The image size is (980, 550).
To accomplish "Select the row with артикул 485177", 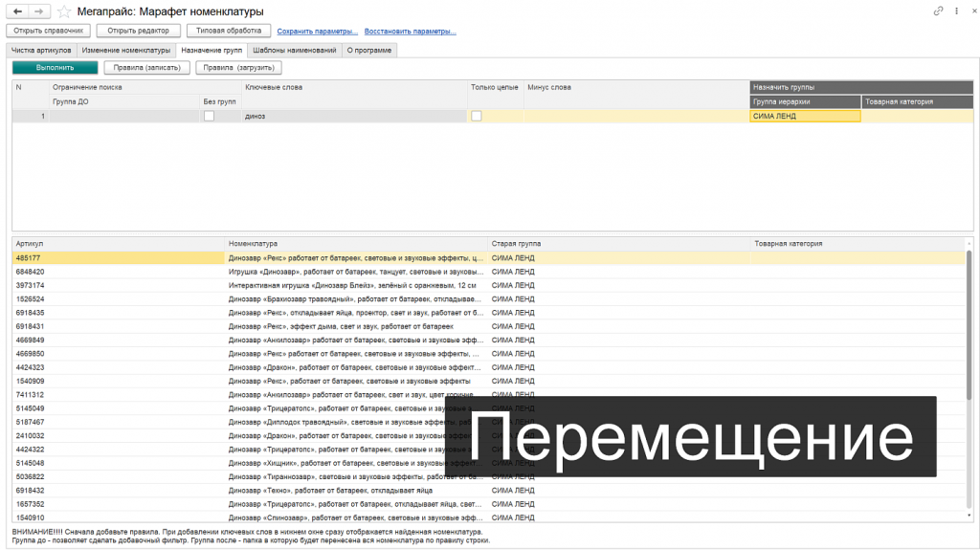I will pos(489,258).
